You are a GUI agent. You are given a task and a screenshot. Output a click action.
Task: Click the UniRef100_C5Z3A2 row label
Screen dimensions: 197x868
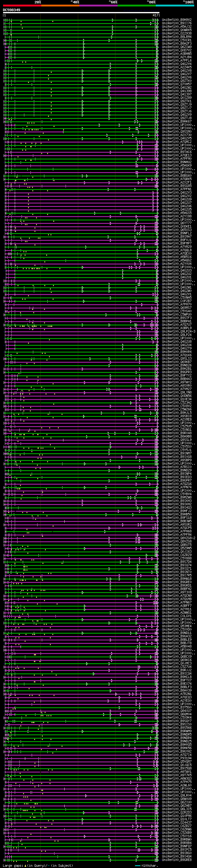point(177,402)
